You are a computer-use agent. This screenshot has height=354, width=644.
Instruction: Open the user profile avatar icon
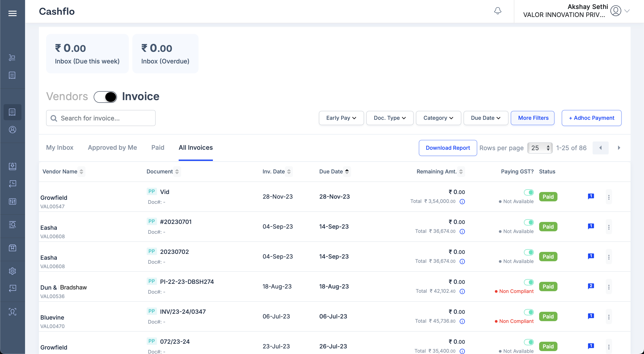tap(616, 11)
